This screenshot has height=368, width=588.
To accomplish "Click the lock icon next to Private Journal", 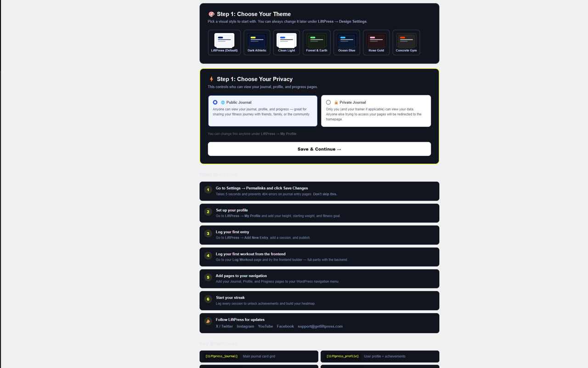I will tap(336, 103).
